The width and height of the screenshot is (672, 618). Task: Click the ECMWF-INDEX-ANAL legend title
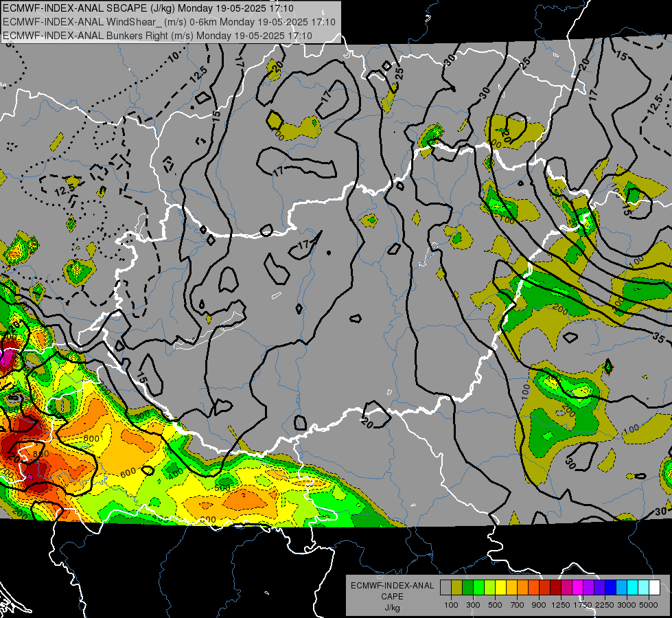(392, 586)
